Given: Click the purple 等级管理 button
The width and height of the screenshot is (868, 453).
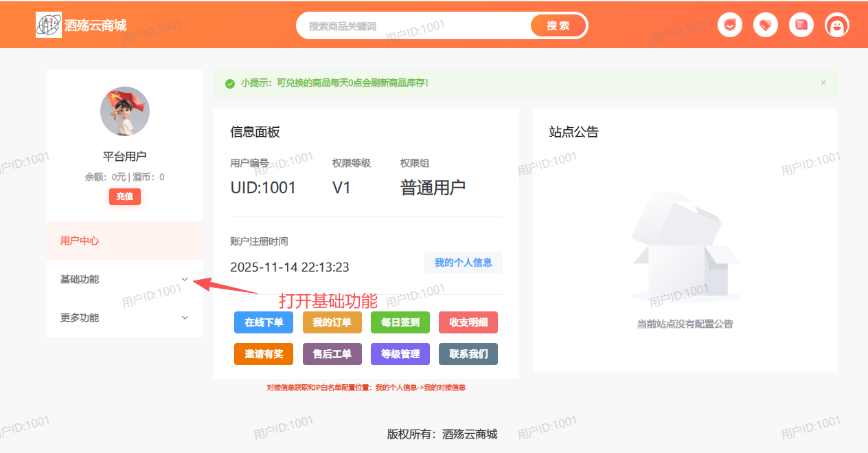Looking at the screenshot, I should pyautogui.click(x=400, y=354).
